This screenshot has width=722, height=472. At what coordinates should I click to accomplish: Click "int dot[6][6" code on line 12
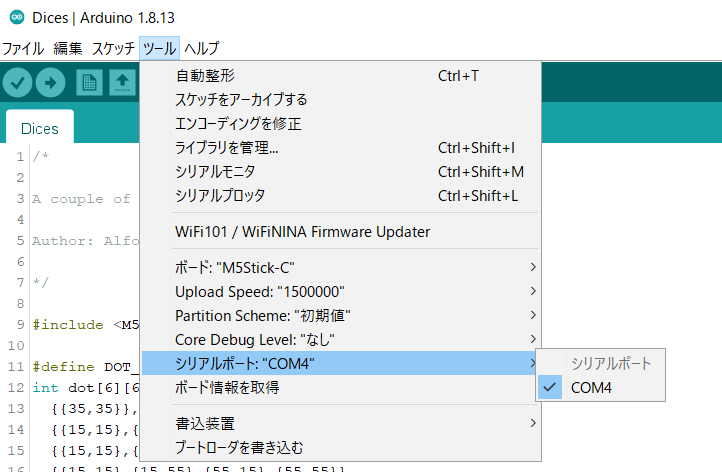point(86,388)
